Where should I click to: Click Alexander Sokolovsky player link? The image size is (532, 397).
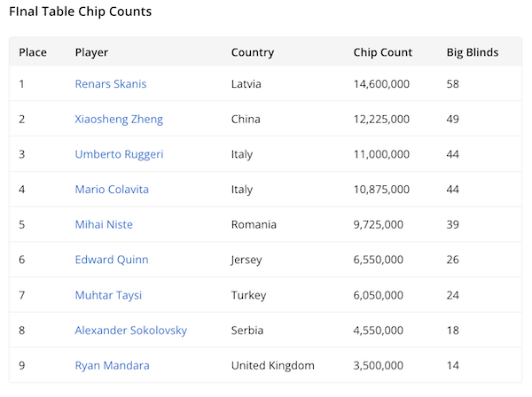point(131,330)
